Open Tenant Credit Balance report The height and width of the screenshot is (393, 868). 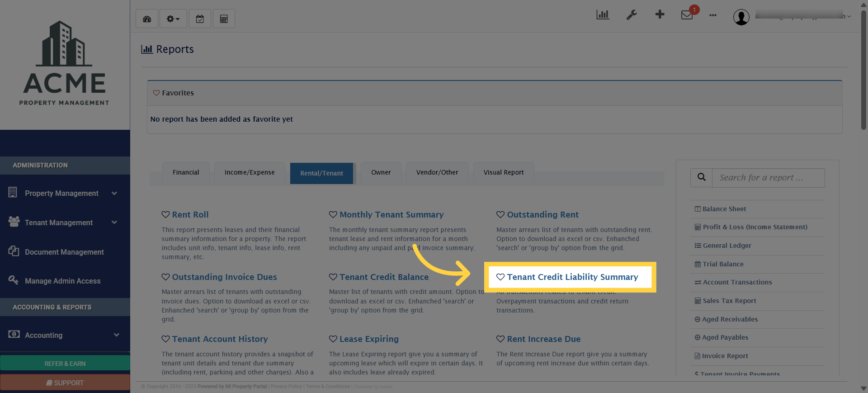[384, 277]
